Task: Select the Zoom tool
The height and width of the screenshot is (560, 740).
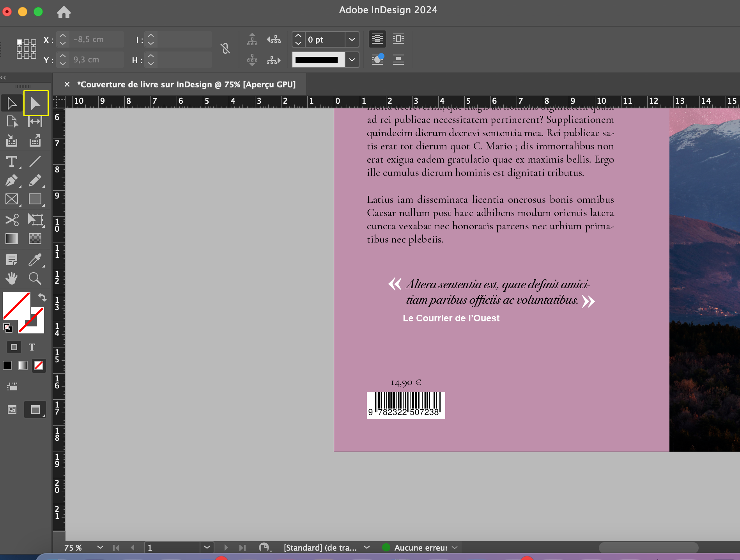Action: tap(35, 278)
